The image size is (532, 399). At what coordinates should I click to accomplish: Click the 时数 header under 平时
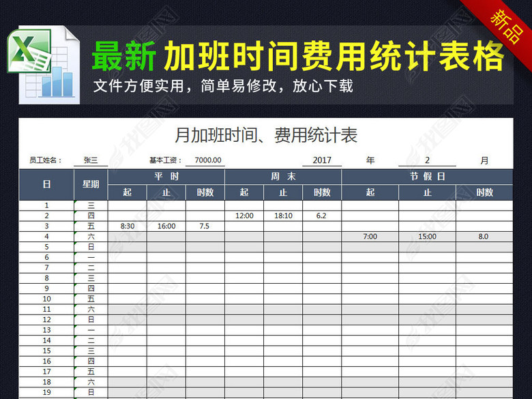205,192
